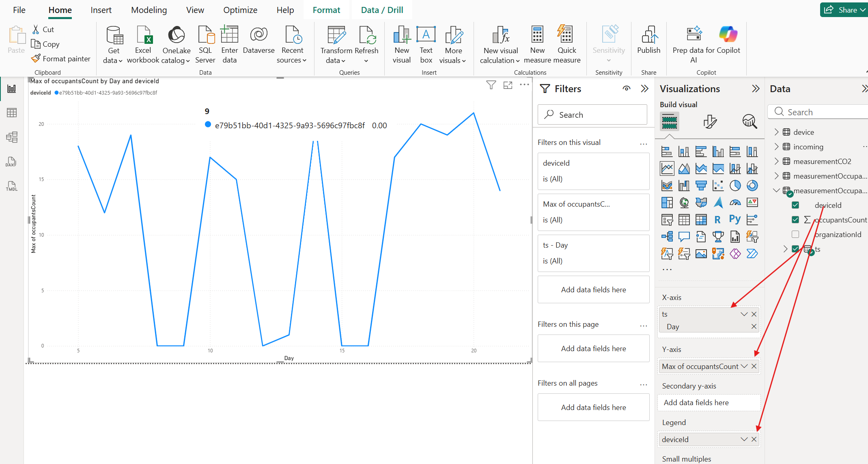Open the Table view in left sidebar
Screen dimensions: 868x464
(x=11, y=113)
